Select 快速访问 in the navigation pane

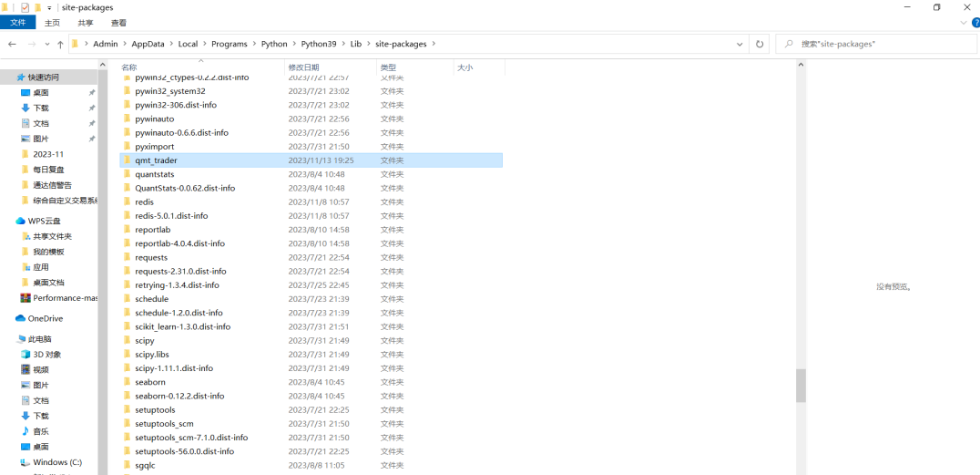coord(43,77)
